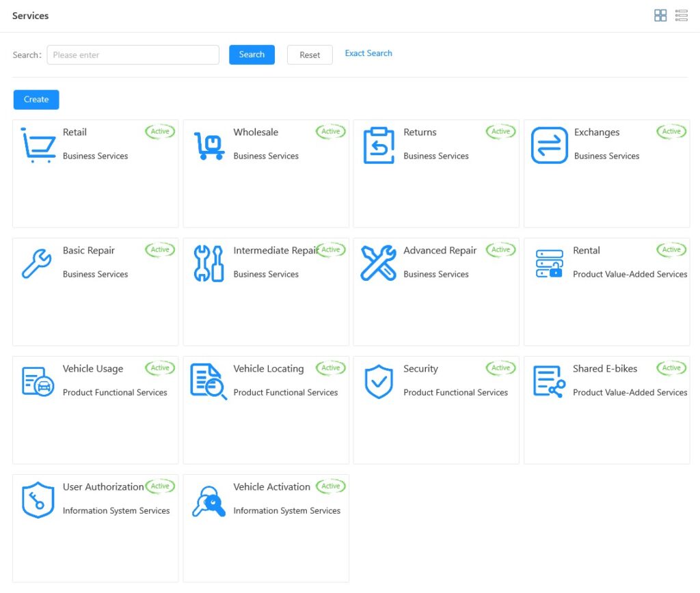Screen dimensions: 700x593
Task: Open the Exact Search link
Action: 368,53
